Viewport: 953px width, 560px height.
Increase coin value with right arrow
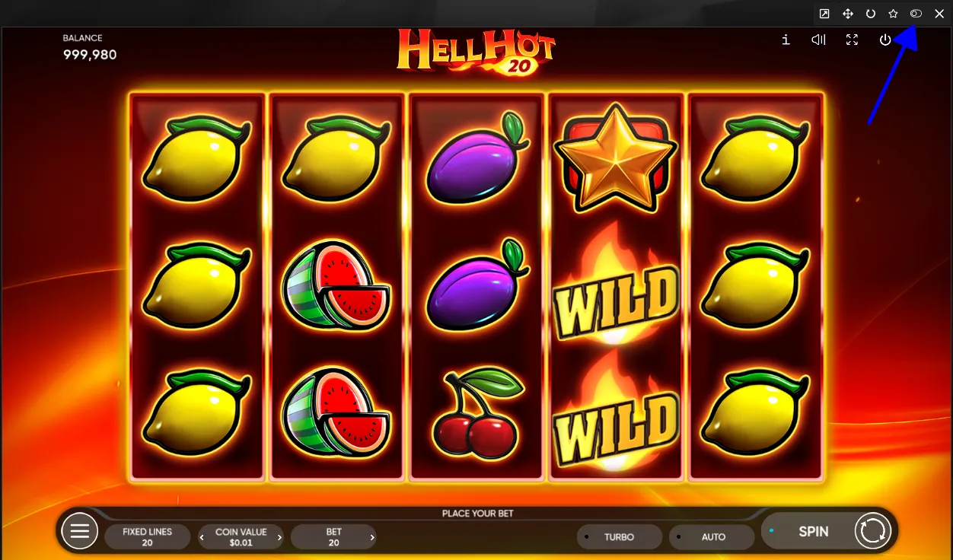279,537
